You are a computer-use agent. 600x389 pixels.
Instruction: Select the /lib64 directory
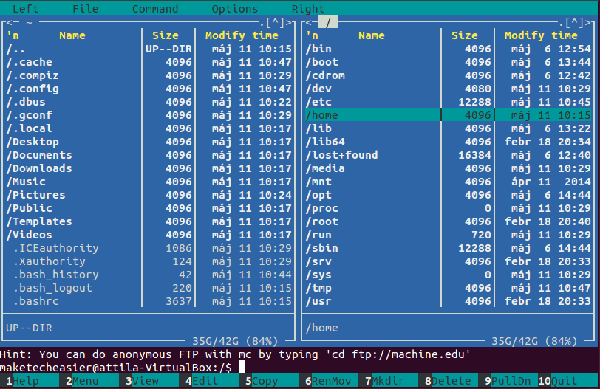click(x=448, y=142)
